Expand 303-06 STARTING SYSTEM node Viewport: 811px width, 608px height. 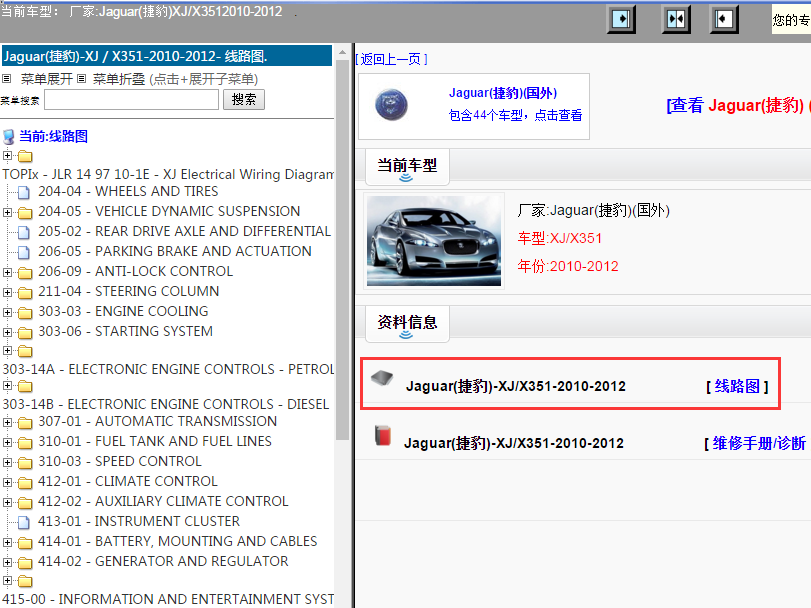coord(7,332)
